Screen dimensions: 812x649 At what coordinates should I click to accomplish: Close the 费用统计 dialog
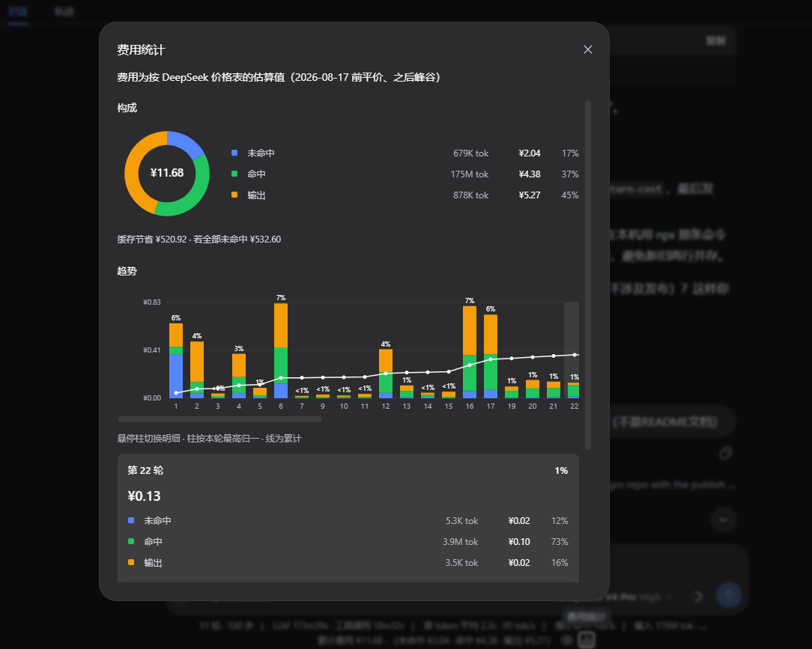(x=588, y=49)
